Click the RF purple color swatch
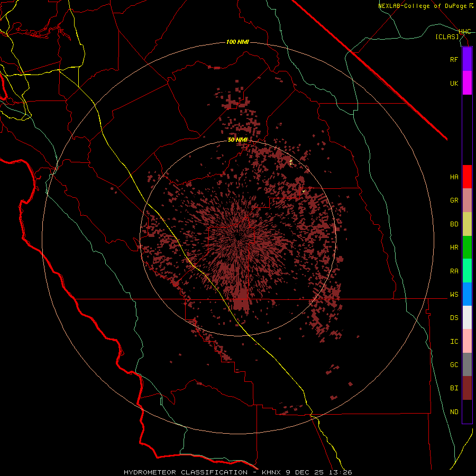The width and height of the screenshot is (476, 476). (x=467, y=59)
